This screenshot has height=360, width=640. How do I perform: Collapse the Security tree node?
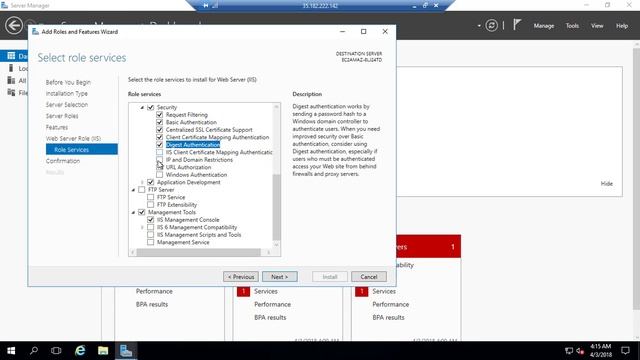142,107
